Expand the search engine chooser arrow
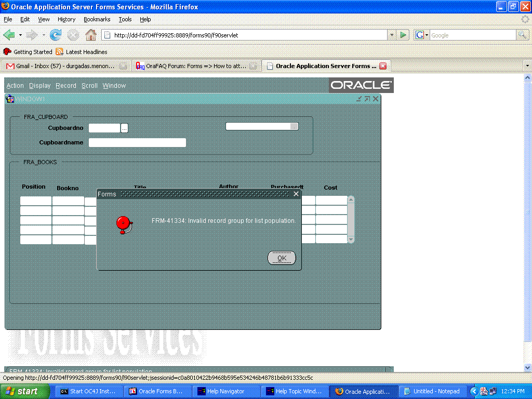 427,35
